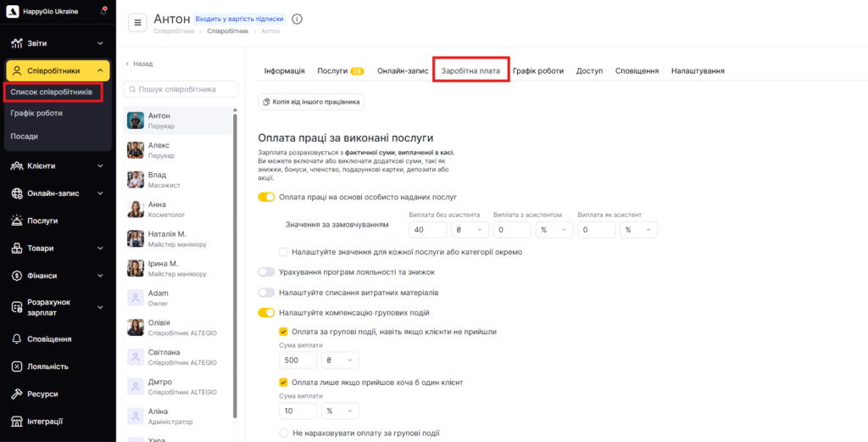Image resolution: width=868 pixels, height=442 pixels.
Task: Open the Онлайн-запис tab
Action: [x=403, y=71]
